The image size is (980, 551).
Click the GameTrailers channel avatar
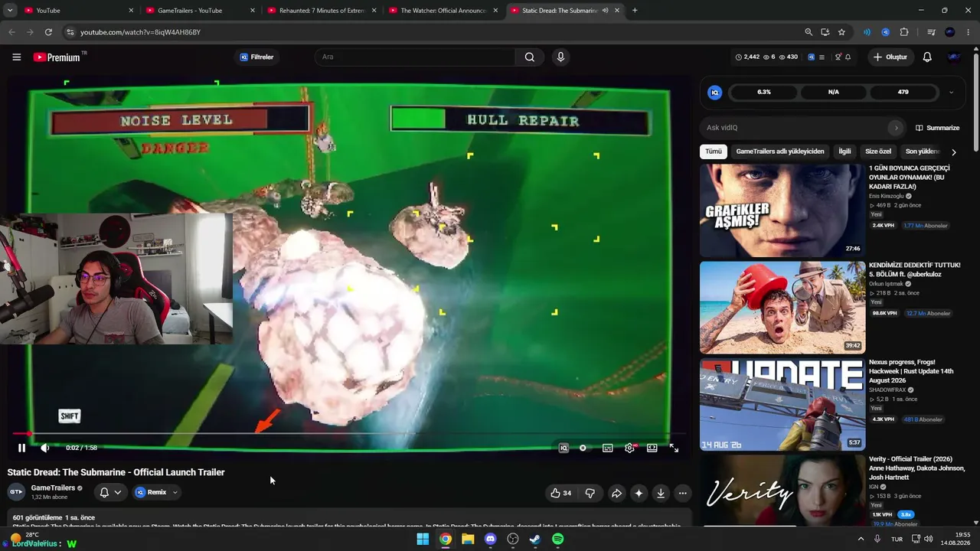(x=16, y=492)
